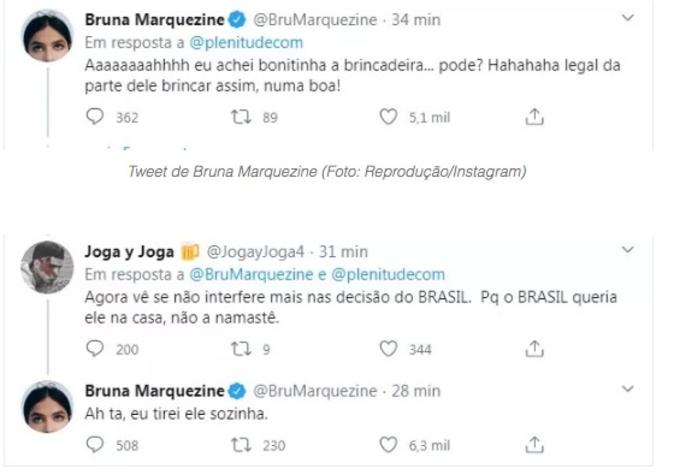Open the first tweet's options chevron
This screenshot has height=475, width=680.
[x=627, y=19]
